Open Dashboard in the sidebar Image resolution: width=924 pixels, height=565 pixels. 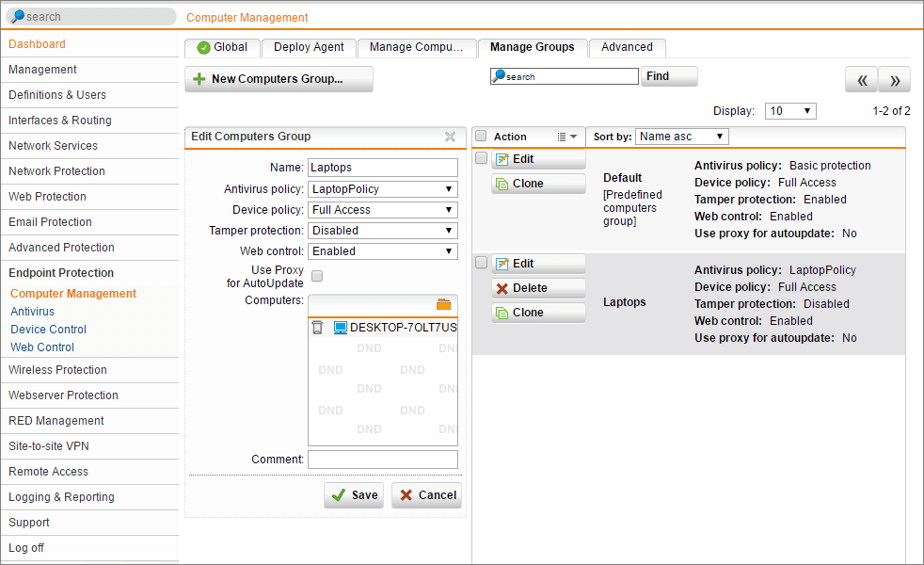tap(37, 44)
